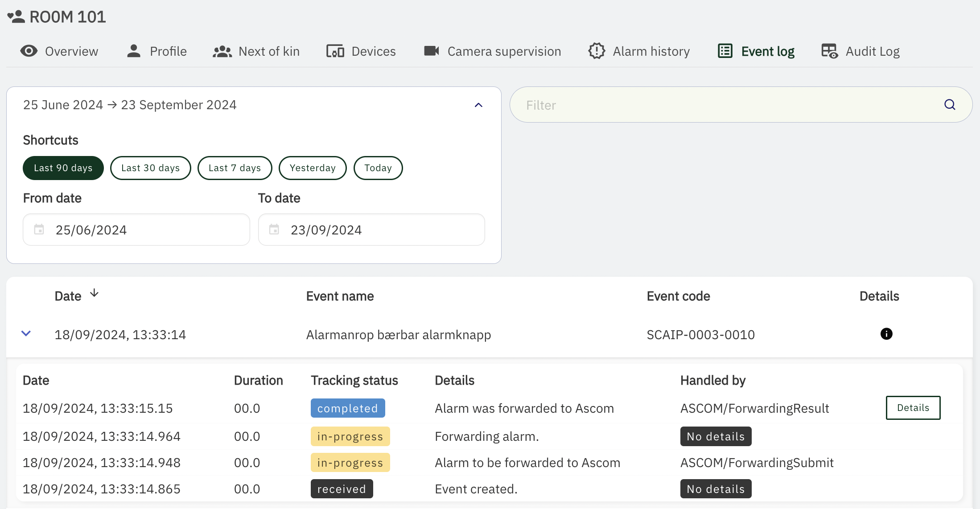
Task: Click the info icon for SCAIP-0003-0010 event
Action: [x=886, y=334]
